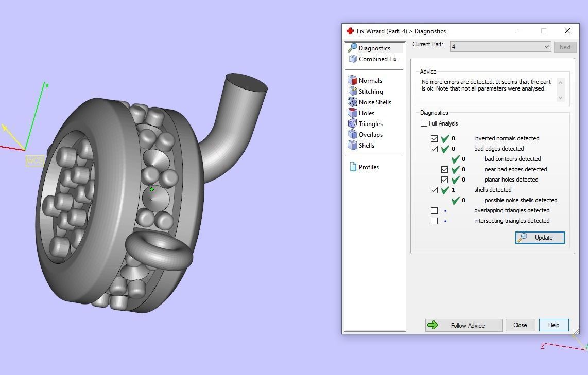Click the Combined Fix cube icon
Viewport: 588px width, 375px height.
tap(353, 59)
